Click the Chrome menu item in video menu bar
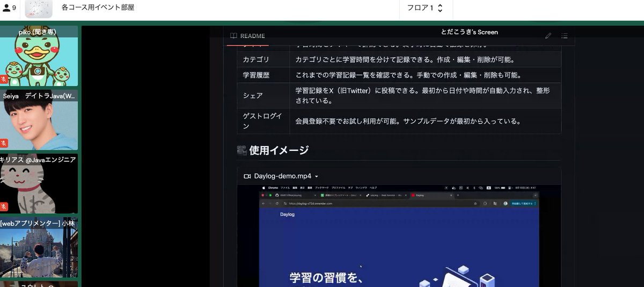 tap(272, 188)
